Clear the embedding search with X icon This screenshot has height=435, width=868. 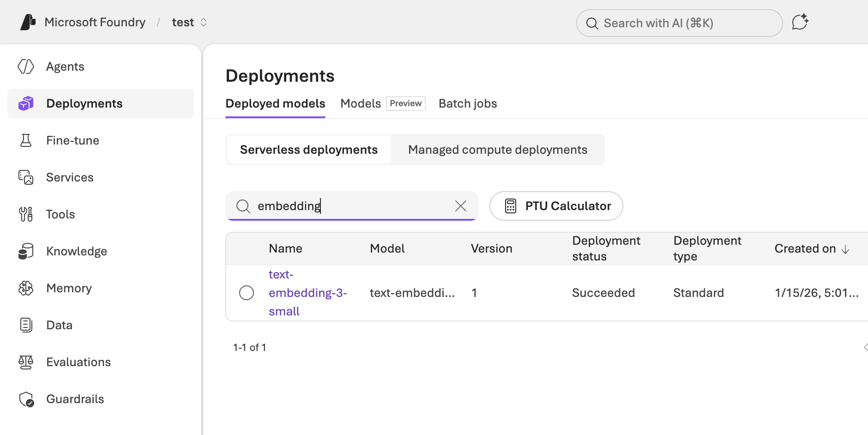[461, 206]
